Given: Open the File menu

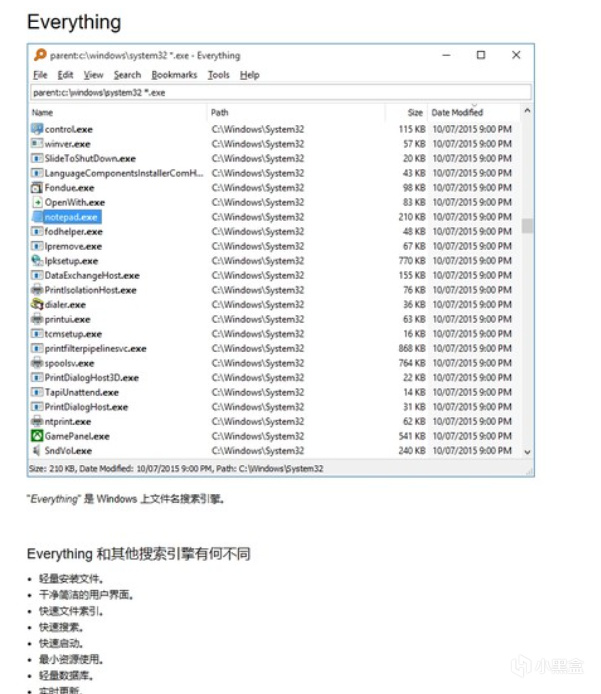Looking at the screenshot, I should pos(40,75).
